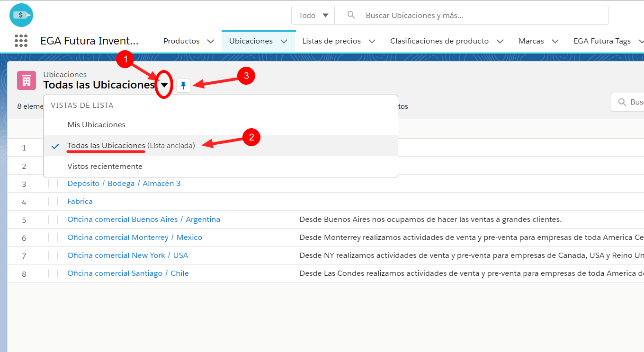The image size is (644, 352).
Task: Open the App Launcher grid icon
Action: pos(21,41)
